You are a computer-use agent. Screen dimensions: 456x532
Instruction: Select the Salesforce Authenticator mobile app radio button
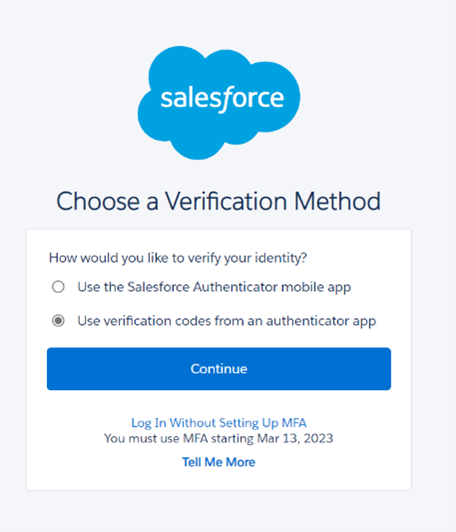[x=58, y=287]
